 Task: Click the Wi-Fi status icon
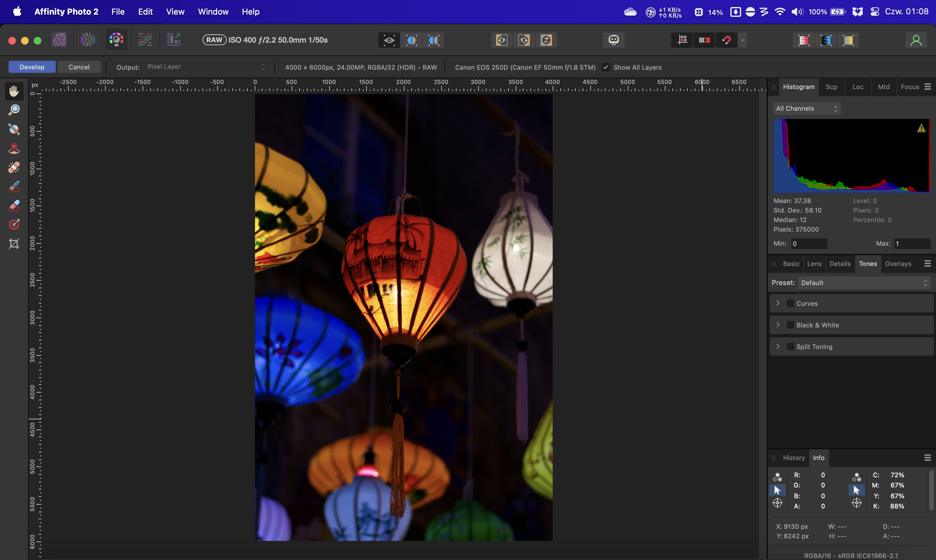[779, 12]
